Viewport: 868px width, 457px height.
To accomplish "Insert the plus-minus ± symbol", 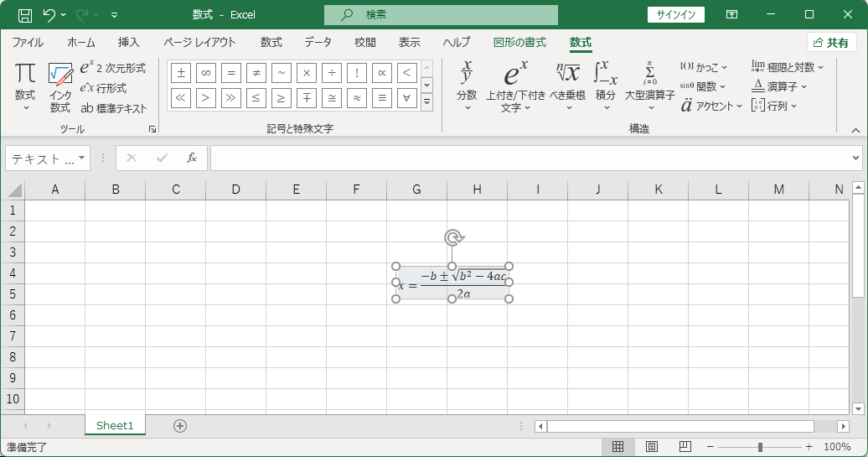I will pyautogui.click(x=180, y=73).
